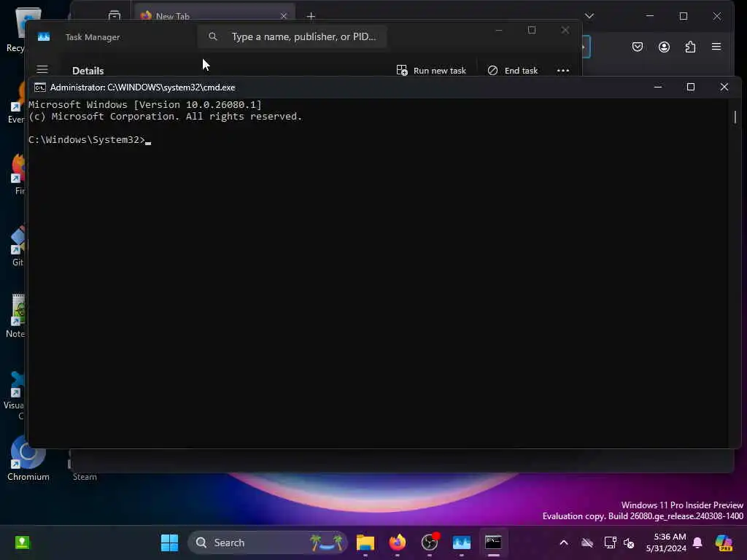Image resolution: width=747 pixels, height=560 pixels.
Task: Open the clock showing 5:36 AM
Action: coord(666,542)
